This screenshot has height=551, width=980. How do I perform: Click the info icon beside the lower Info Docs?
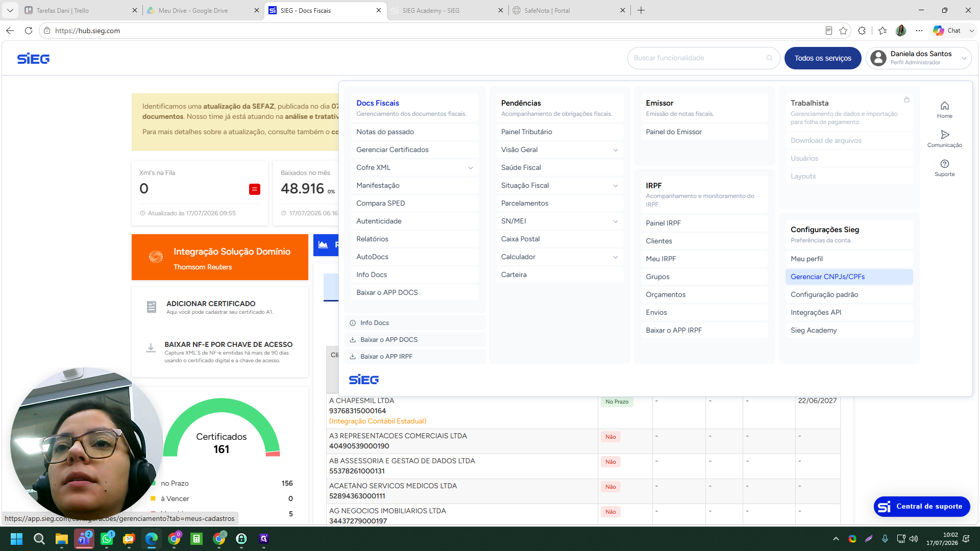[x=353, y=323]
